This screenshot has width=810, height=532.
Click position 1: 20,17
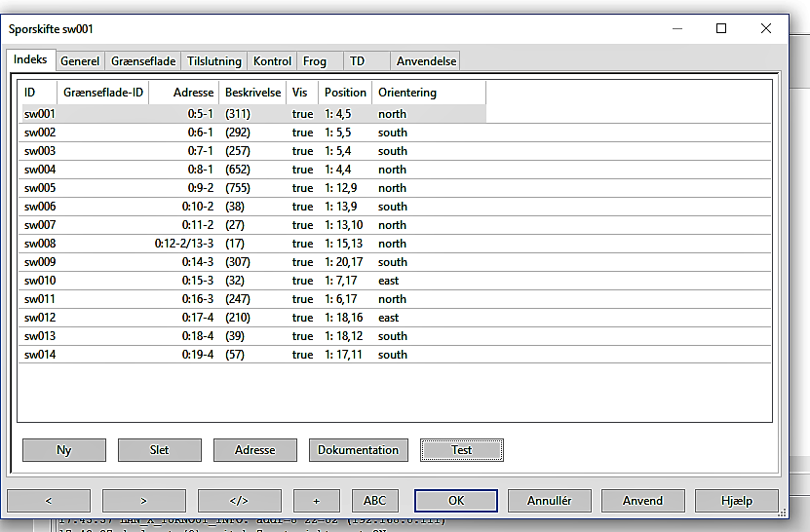click(x=343, y=262)
